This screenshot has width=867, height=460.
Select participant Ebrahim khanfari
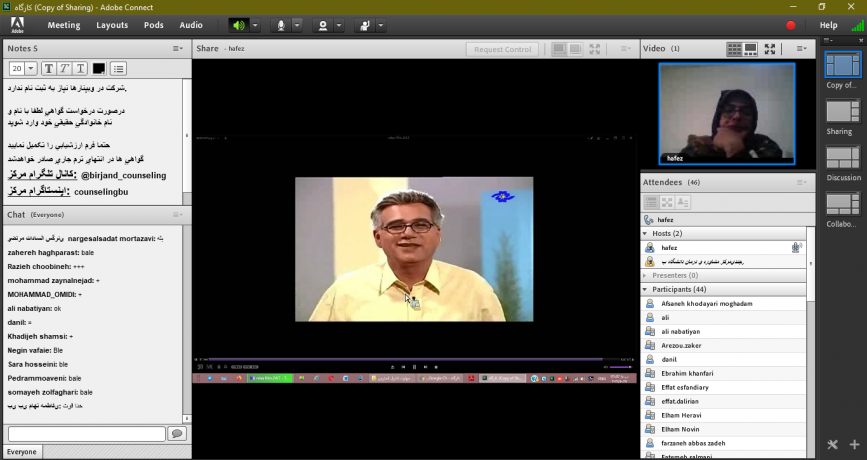(724, 373)
